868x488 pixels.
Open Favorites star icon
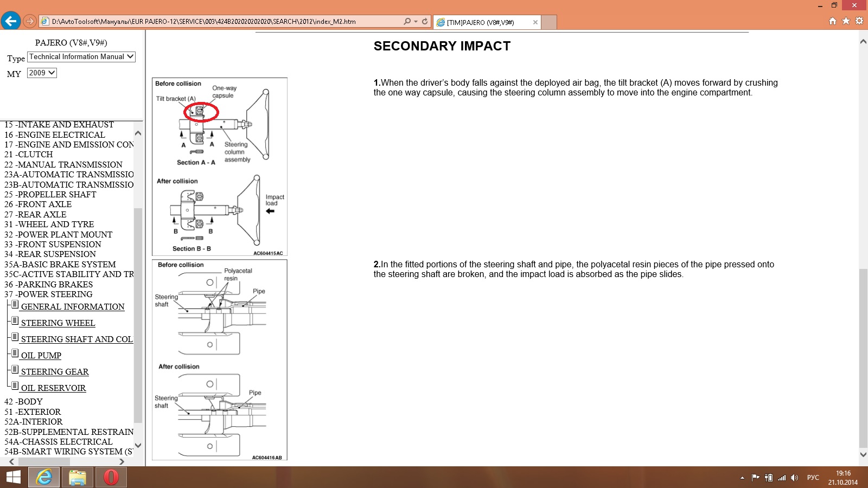(x=846, y=21)
